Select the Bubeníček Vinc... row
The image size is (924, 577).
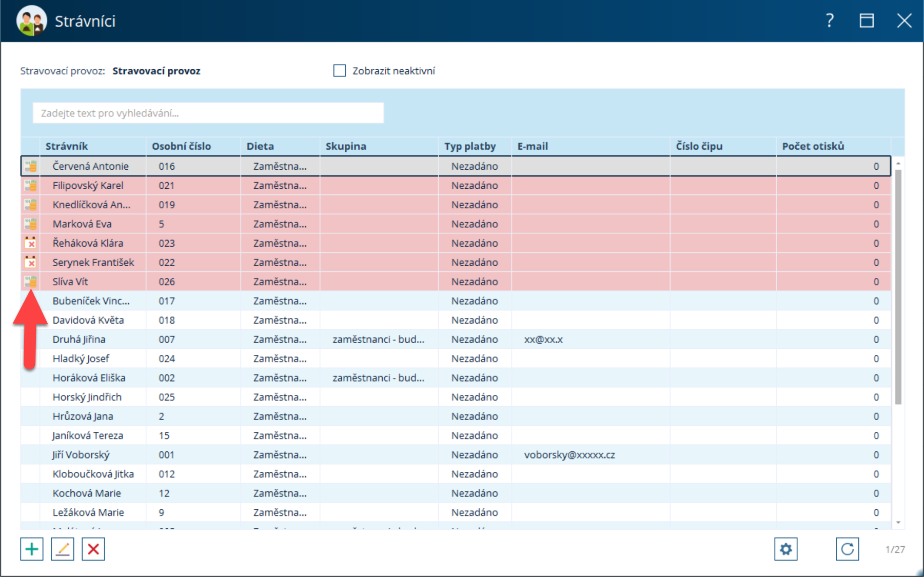[x=456, y=301]
